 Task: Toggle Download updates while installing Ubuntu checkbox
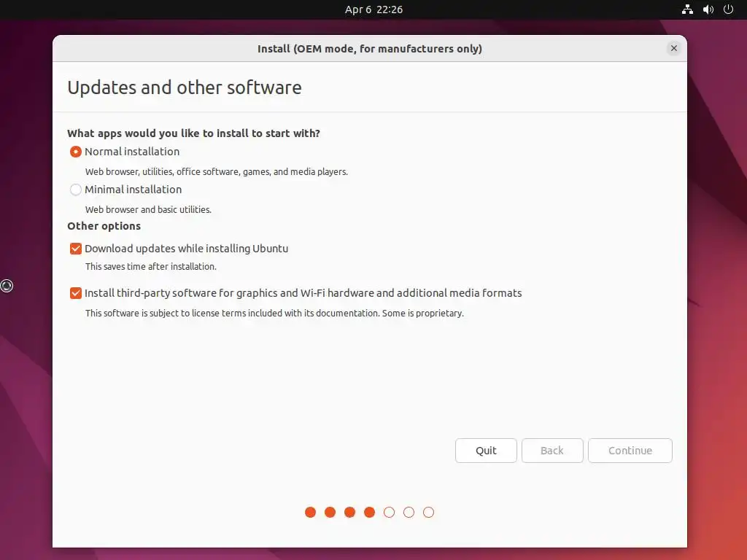click(76, 249)
